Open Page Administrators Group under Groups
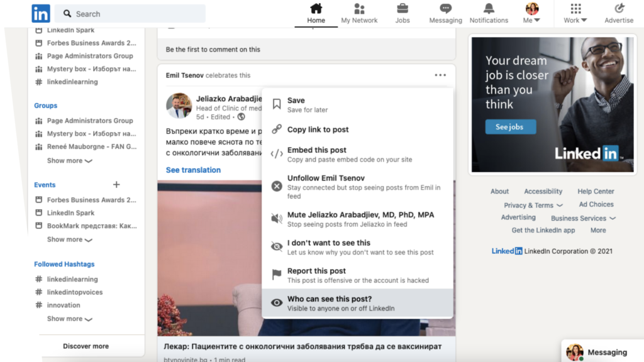644x362 pixels. coord(90,121)
